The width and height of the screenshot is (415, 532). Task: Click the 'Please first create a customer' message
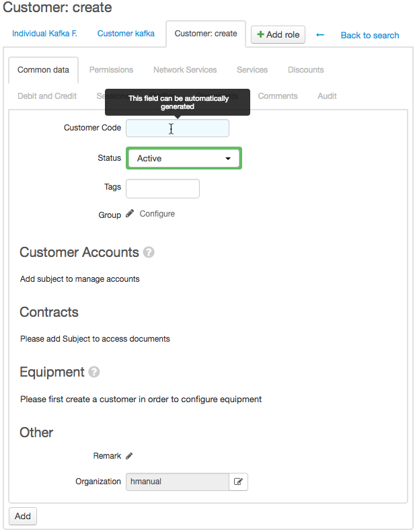click(x=141, y=400)
